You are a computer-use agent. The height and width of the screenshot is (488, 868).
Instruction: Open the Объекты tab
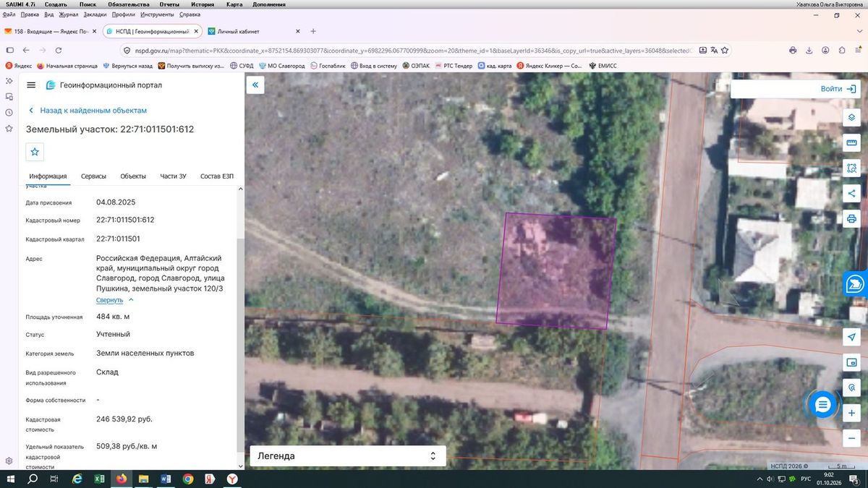pyautogui.click(x=133, y=176)
